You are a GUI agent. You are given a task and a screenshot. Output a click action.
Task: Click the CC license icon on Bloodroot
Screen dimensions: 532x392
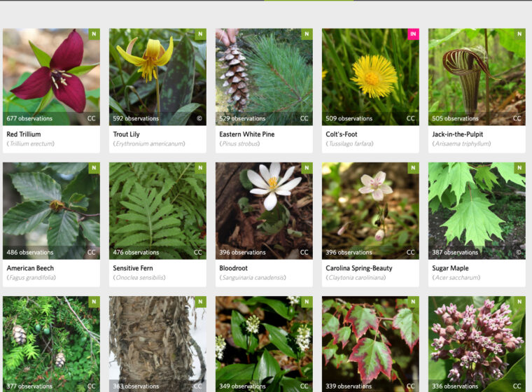(x=304, y=252)
